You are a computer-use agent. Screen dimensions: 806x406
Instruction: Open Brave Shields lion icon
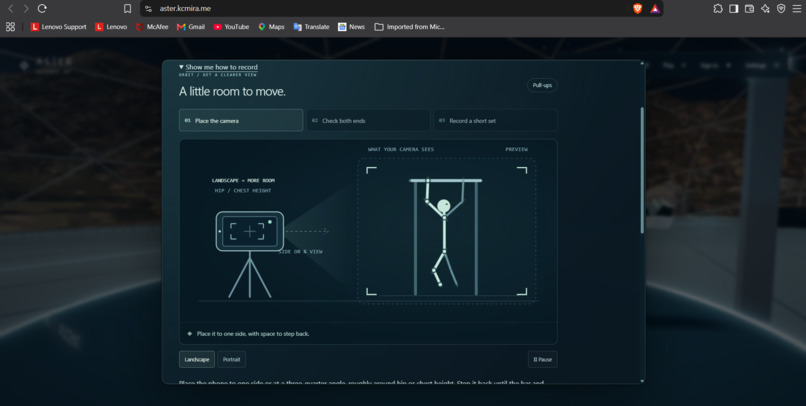tap(637, 9)
